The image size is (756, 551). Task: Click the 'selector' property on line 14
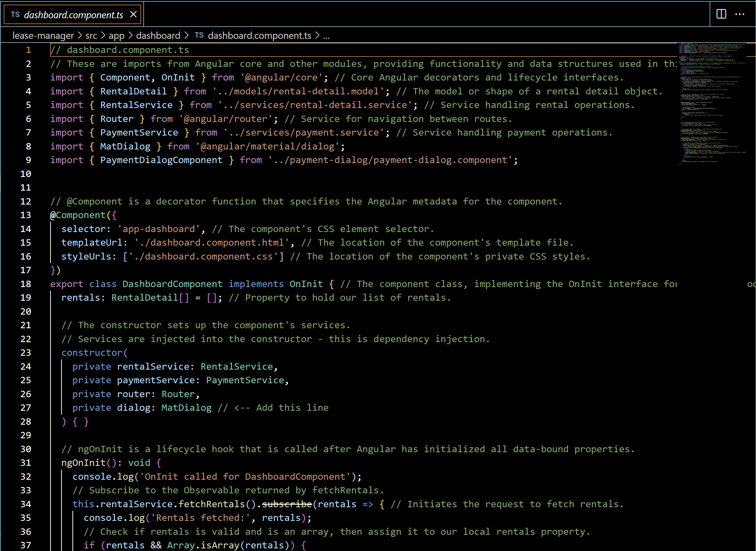83,229
